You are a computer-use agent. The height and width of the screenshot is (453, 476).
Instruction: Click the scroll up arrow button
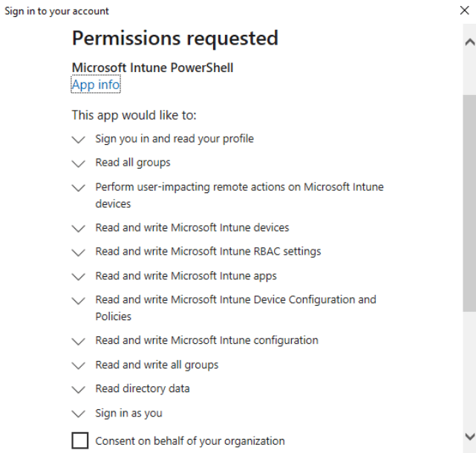[x=469, y=42]
